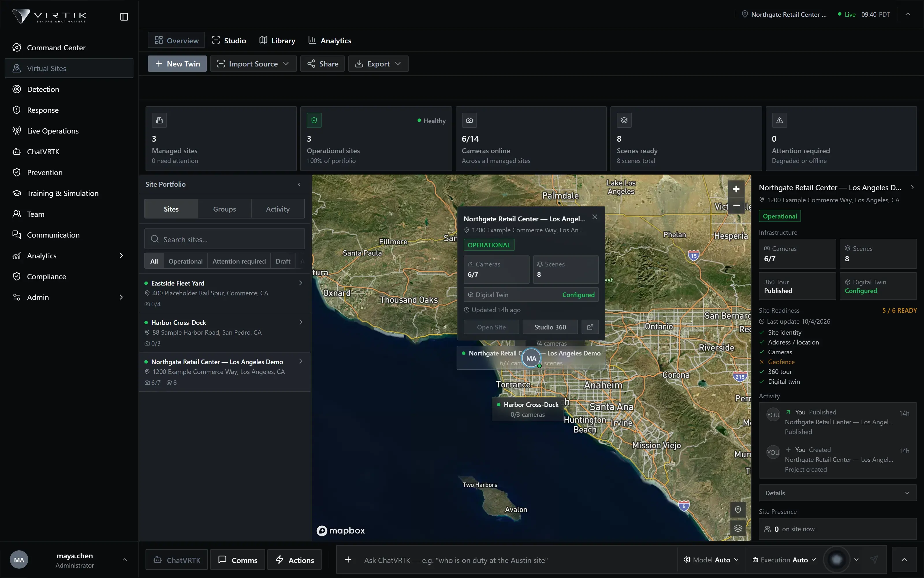
Task: Close the Northgate Retail Center map popup
Action: pyautogui.click(x=595, y=217)
